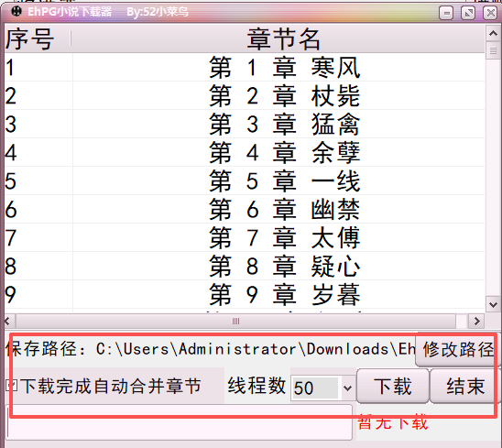The width and height of the screenshot is (502, 448).
Task: Select chapter row 第8章 疑心
Action: click(245, 266)
